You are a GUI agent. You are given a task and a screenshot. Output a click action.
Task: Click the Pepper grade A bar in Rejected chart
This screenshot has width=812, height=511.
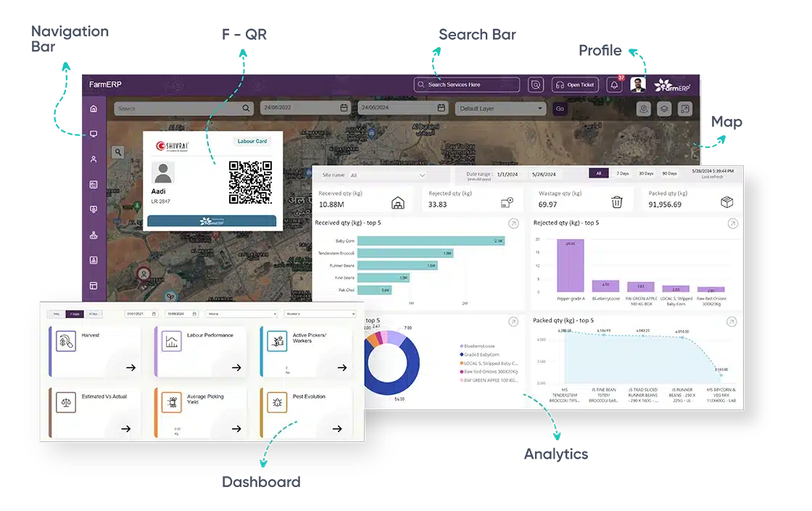point(570,265)
